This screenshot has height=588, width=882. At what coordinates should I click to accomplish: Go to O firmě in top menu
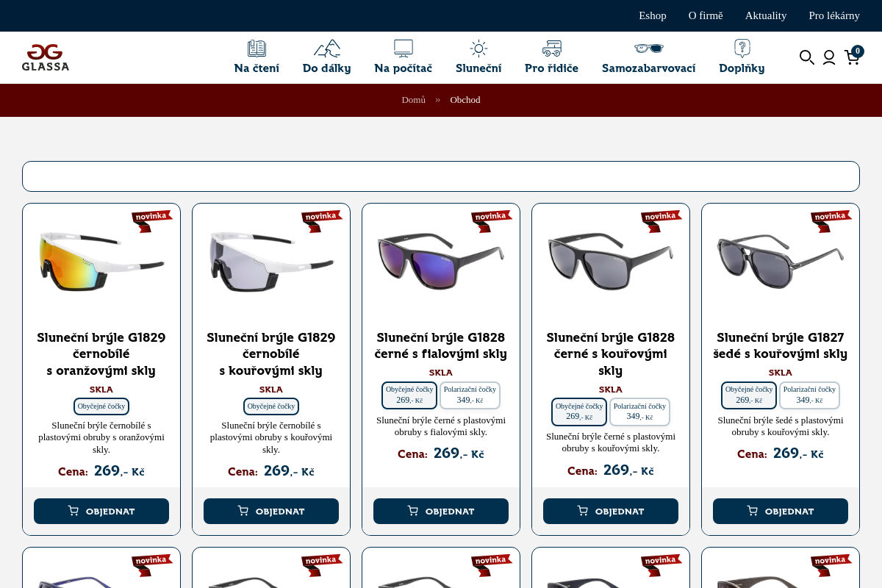coord(706,15)
